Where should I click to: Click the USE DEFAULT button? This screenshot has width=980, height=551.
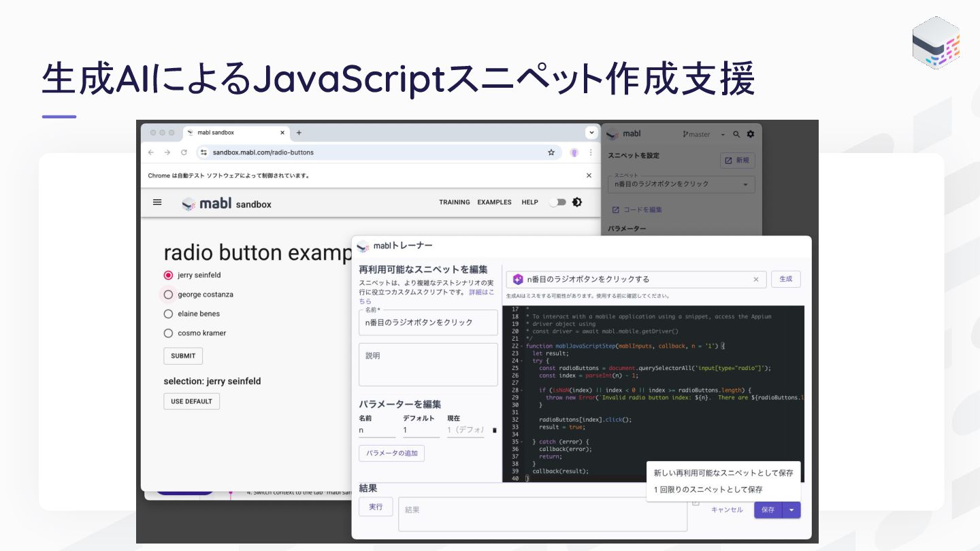pos(191,401)
